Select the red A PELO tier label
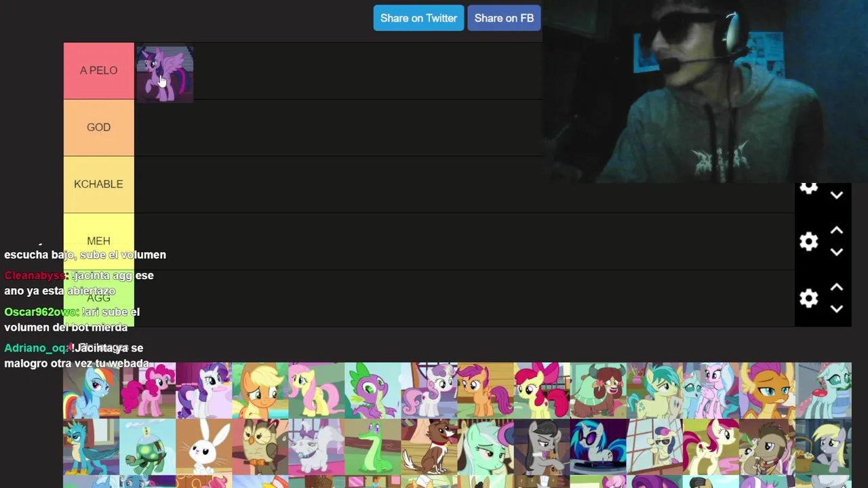 [x=99, y=70]
